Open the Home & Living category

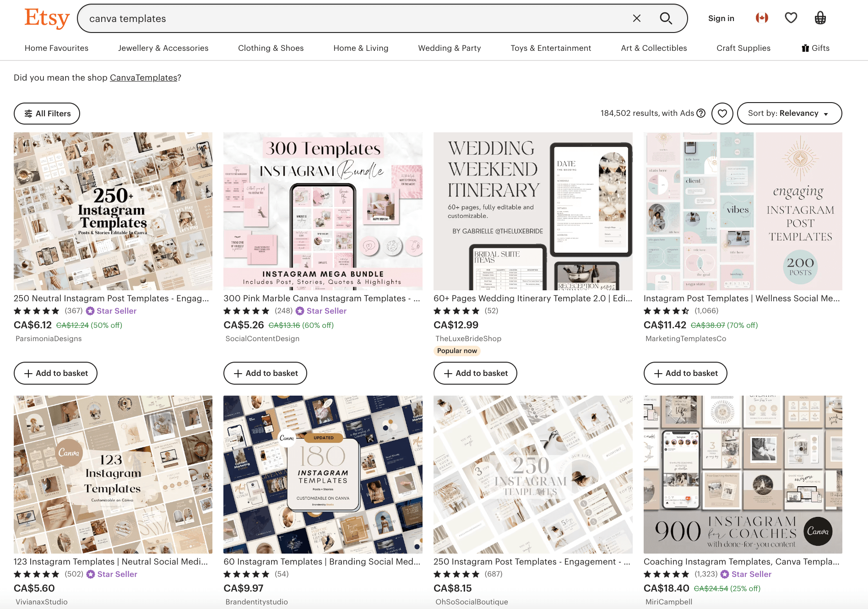tap(361, 48)
